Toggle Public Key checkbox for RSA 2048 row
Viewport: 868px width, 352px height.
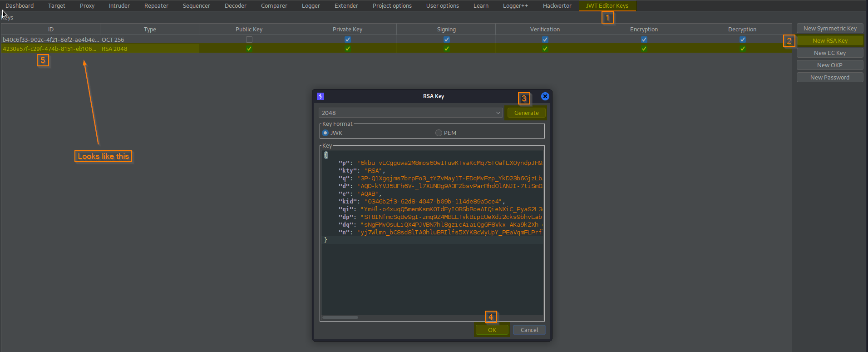tap(249, 49)
